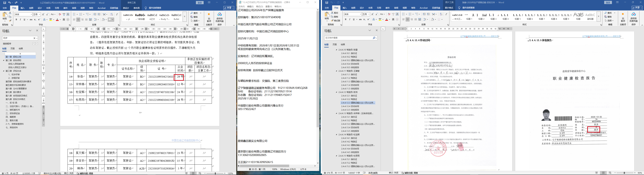Sort paragraphs (A-Z icon) in 辽河油田 Word

[x=112, y=14]
